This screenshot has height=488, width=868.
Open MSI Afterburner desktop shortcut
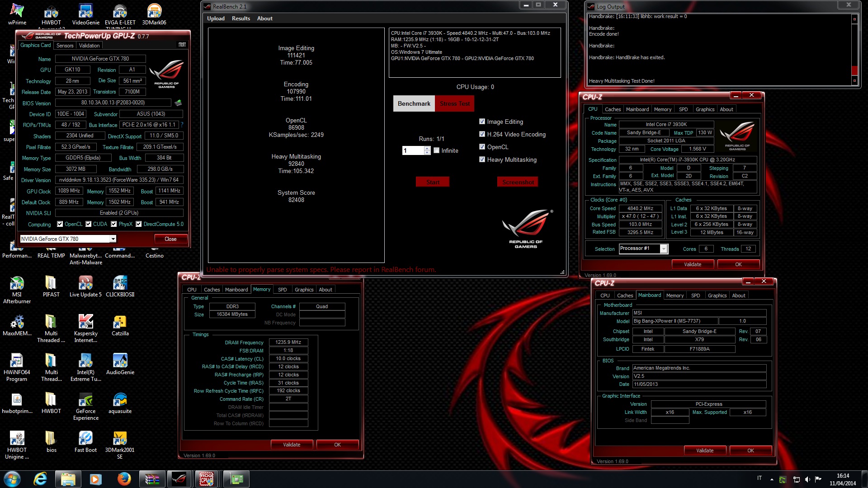[x=17, y=290]
